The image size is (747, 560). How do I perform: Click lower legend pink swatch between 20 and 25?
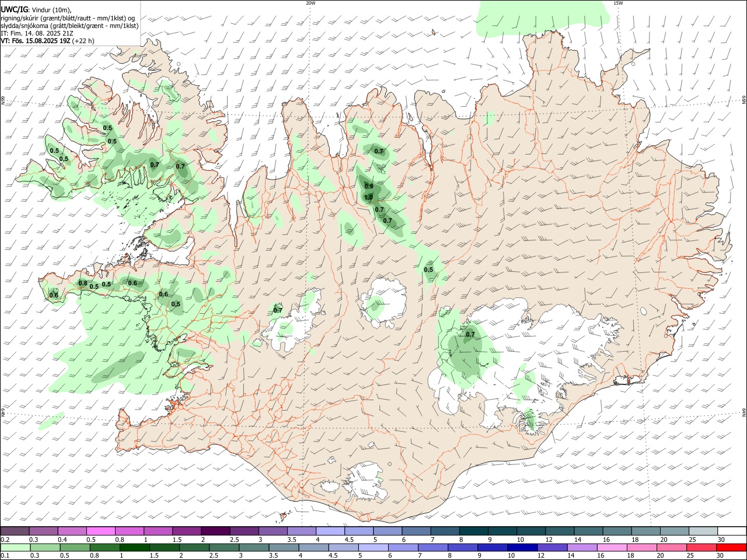coord(671,547)
